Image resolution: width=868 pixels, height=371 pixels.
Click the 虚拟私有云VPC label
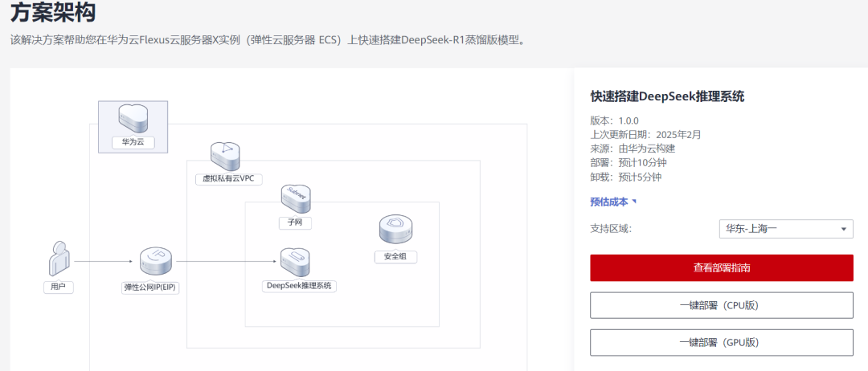[228, 179]
